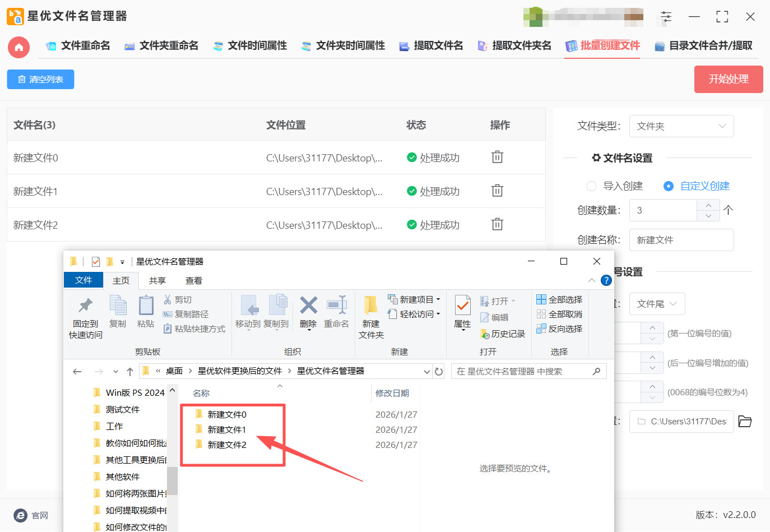Open Explorer quick access toolbar dropdown
The width and height of the screenshot is (770, 532).
click(x=122, y=262)
